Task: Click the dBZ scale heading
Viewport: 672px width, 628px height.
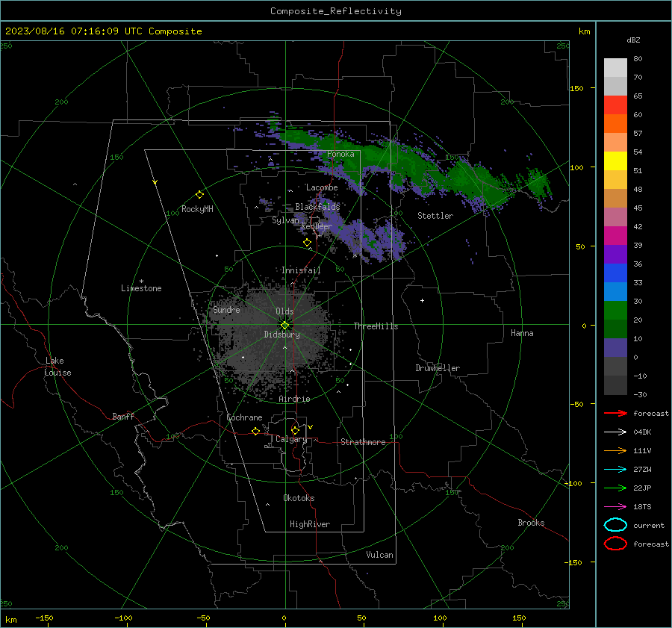Action: (x=633, y=40)
